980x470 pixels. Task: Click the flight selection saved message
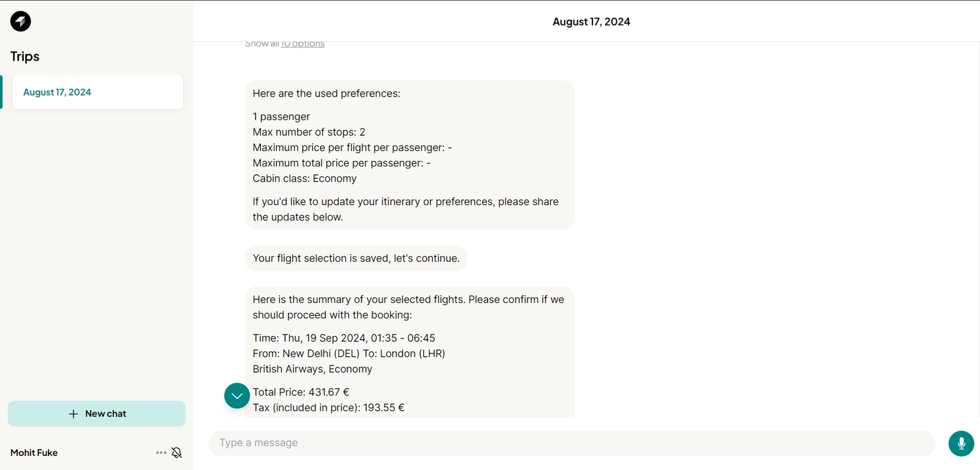click(x=356, y=258)
